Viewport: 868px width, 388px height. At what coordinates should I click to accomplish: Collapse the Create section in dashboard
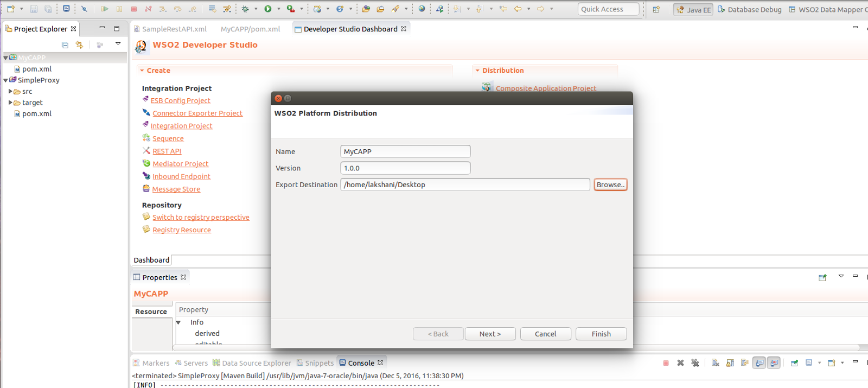(142, 71)
